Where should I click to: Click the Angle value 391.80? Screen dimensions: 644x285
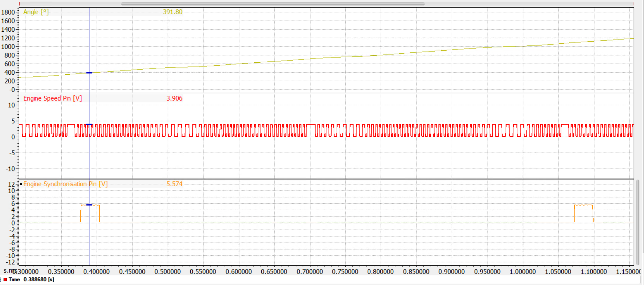click(172, 12)
